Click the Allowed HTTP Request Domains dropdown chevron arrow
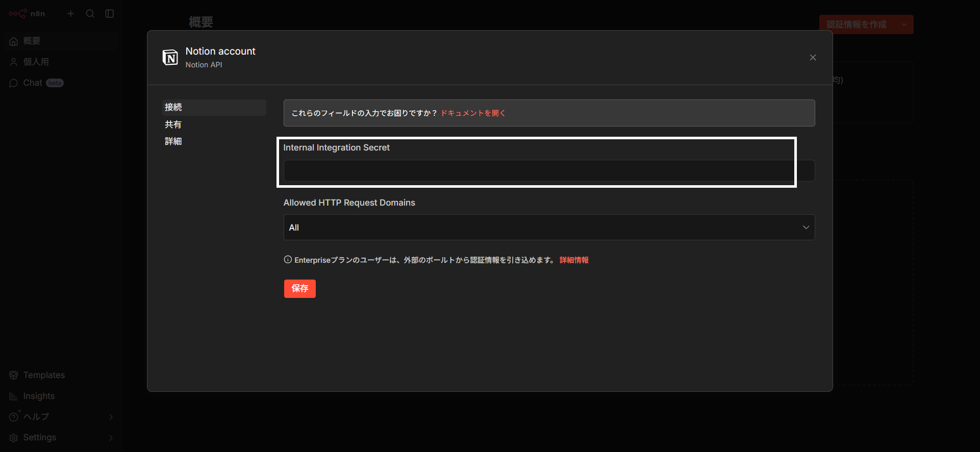 [806, 228]
